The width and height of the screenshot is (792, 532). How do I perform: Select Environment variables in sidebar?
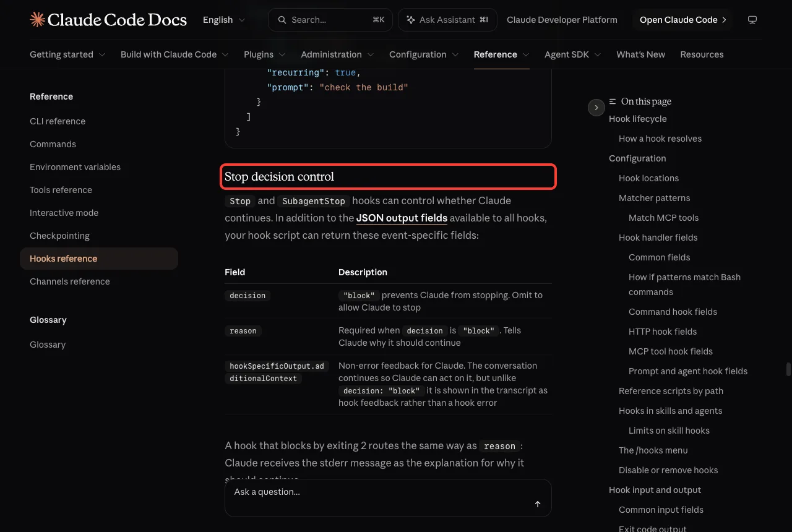tap(75, 167)
